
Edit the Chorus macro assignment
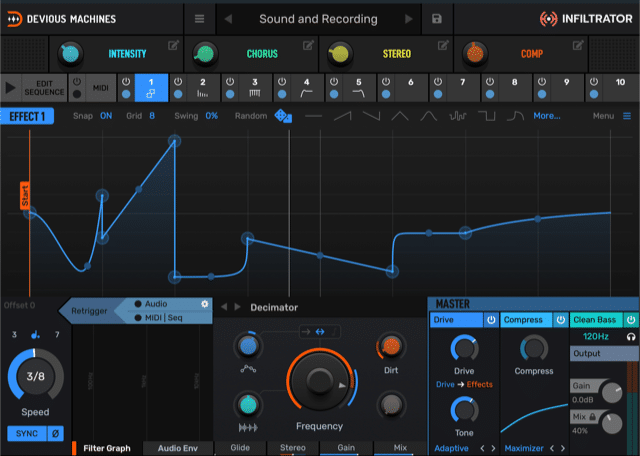pos(309,46)
